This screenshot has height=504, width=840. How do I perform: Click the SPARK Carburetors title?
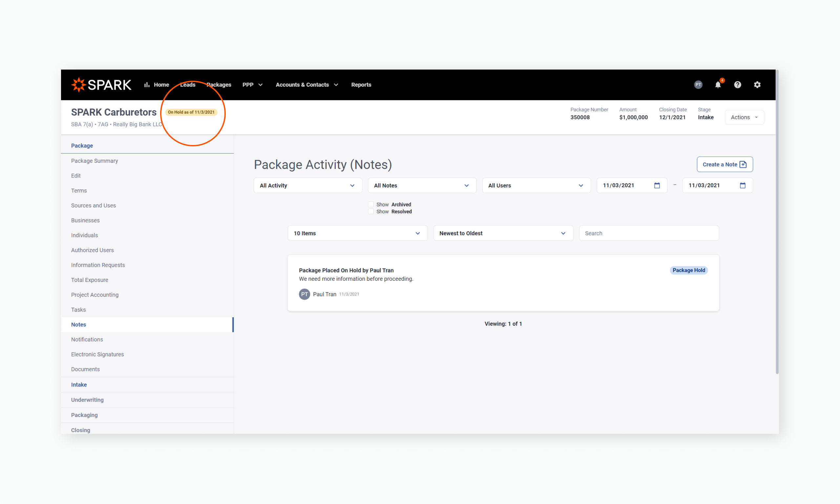point(114,113)
